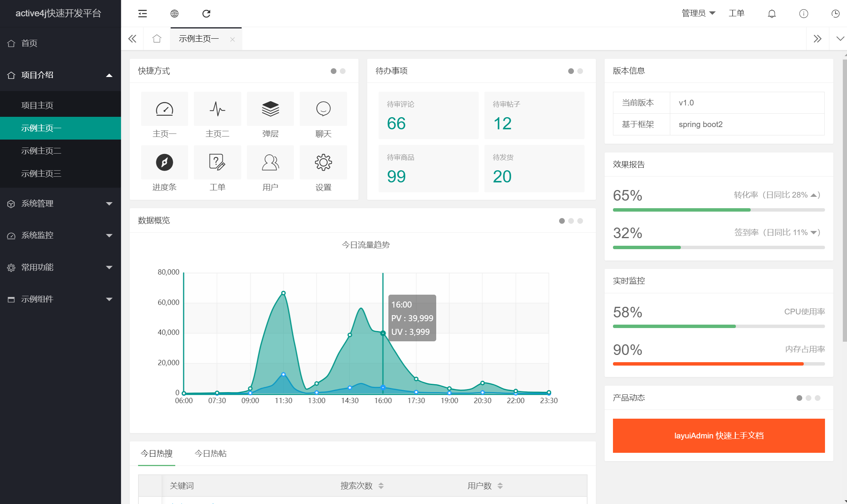Click the 待审帖子 card showing 12
847x504 pixels.
tap(534, 115)
